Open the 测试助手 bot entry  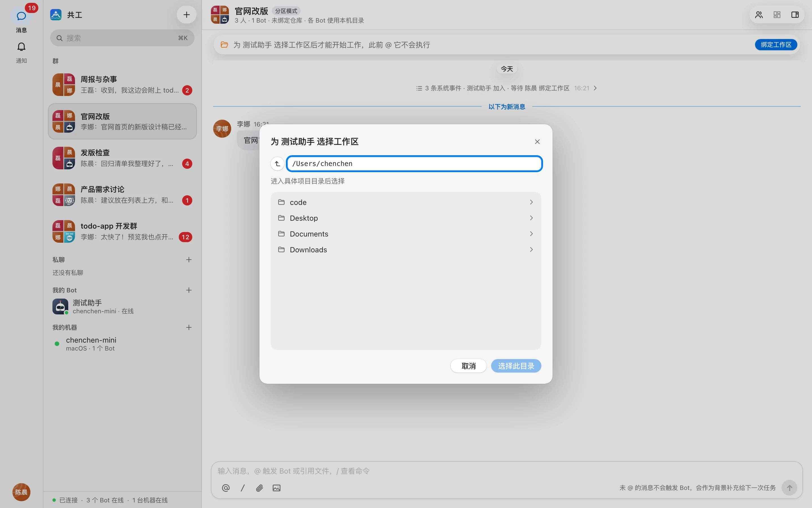[122, 307]
